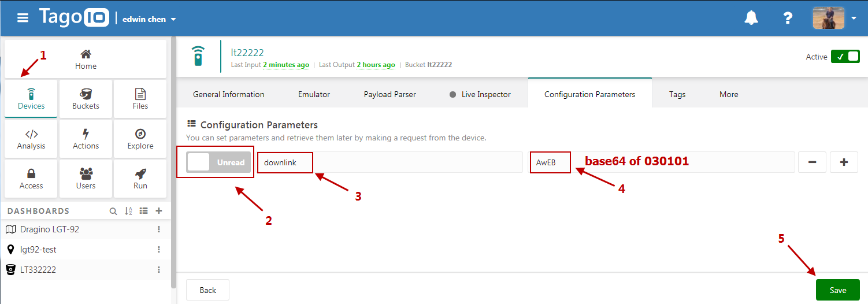Save the configuration parameters
This screenshot has width=868, height=304.
pyautogui.click(x=838, y=290)
